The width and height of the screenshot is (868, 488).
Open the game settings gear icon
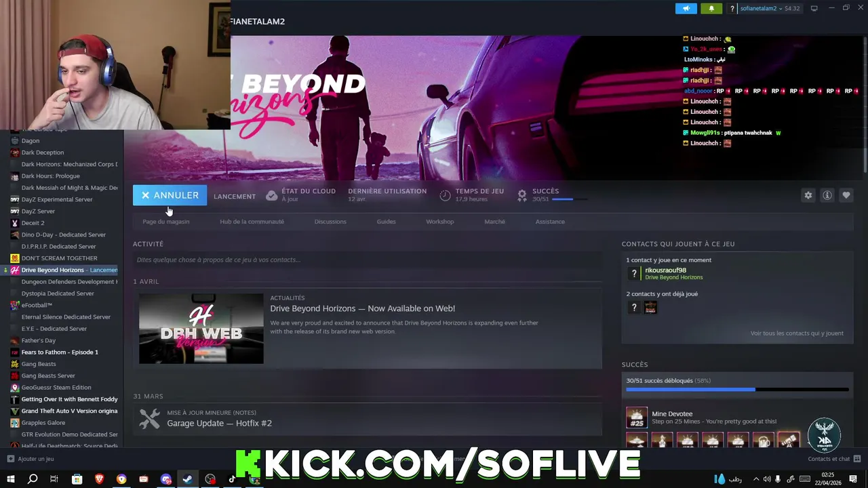(x=808, y=195)
